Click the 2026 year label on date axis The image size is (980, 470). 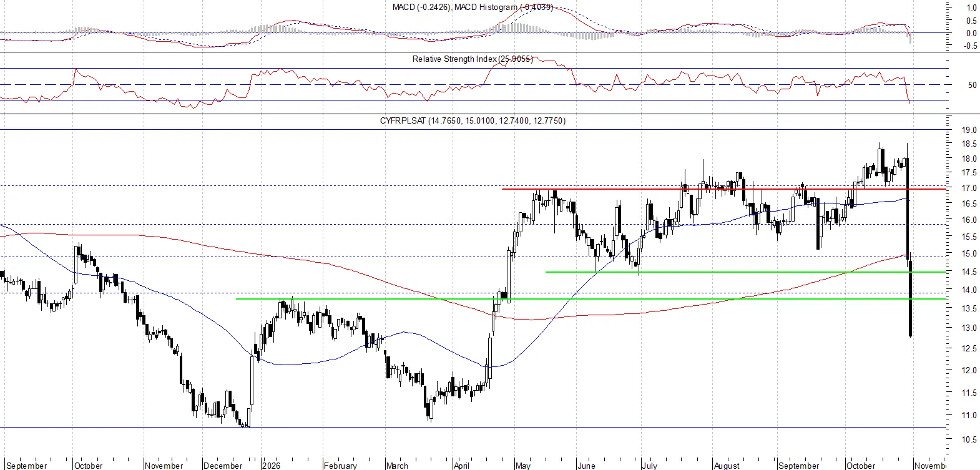272,465
